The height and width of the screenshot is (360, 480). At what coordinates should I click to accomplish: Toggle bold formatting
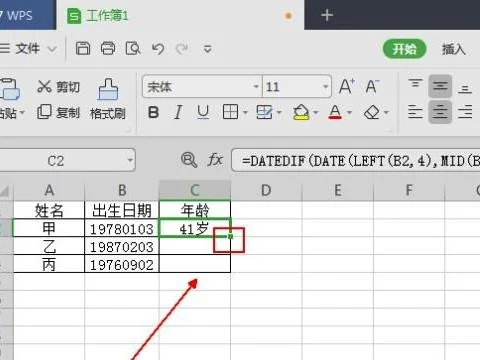(153, 113)
